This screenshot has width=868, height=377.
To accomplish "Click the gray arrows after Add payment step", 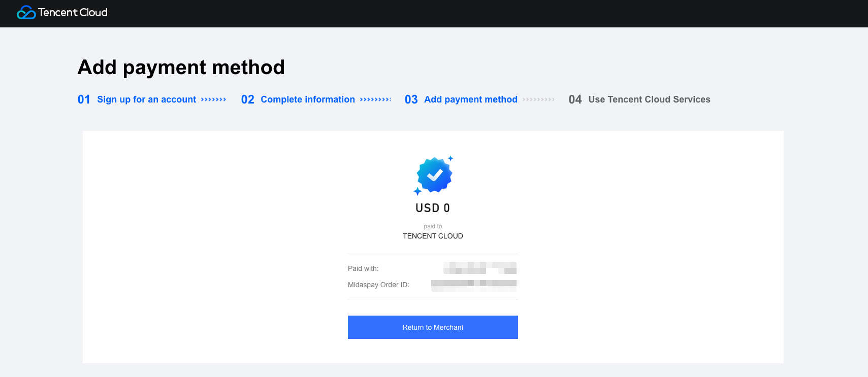I will coord(538,99).
